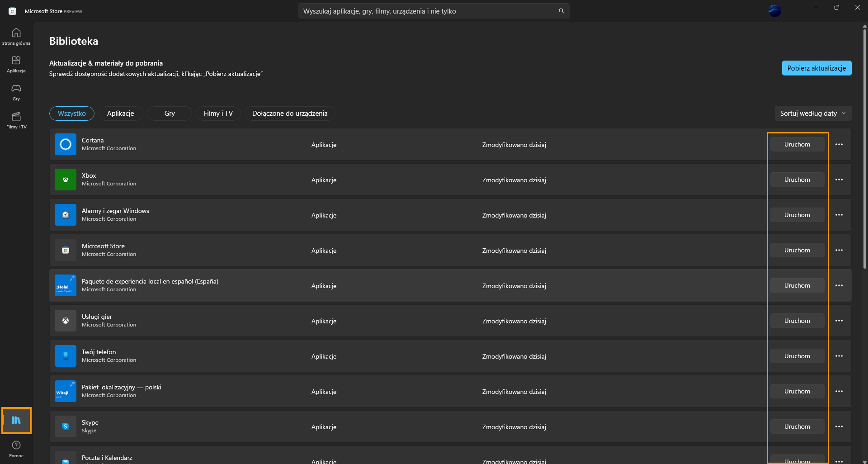Click Paquete de experiencia local title
Image resolution: width=868 pixels, height=464 pixels.
[150, 281]
